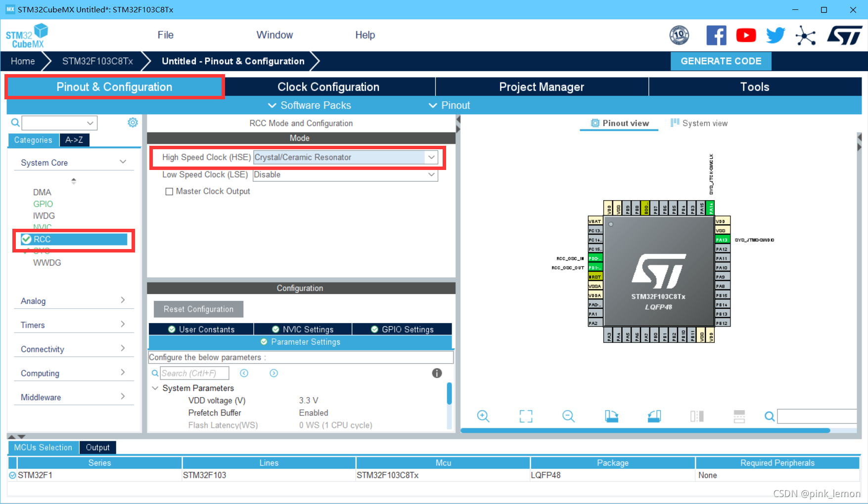Select GPIO in System Core list

pyautogui.click(x=43, y=204)
